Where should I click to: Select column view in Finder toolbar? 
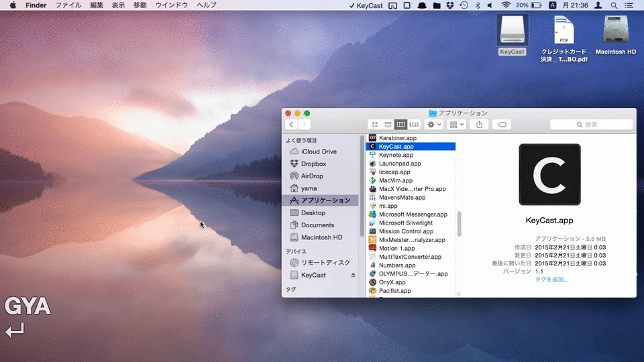tap(401, 125)
